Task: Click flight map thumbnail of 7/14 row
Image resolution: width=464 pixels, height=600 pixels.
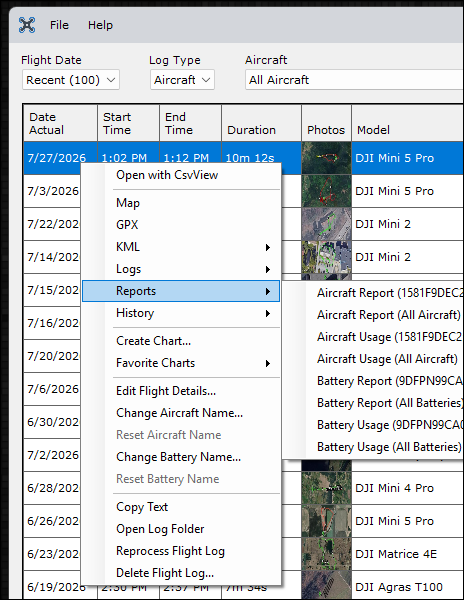Action: [326, 257]
